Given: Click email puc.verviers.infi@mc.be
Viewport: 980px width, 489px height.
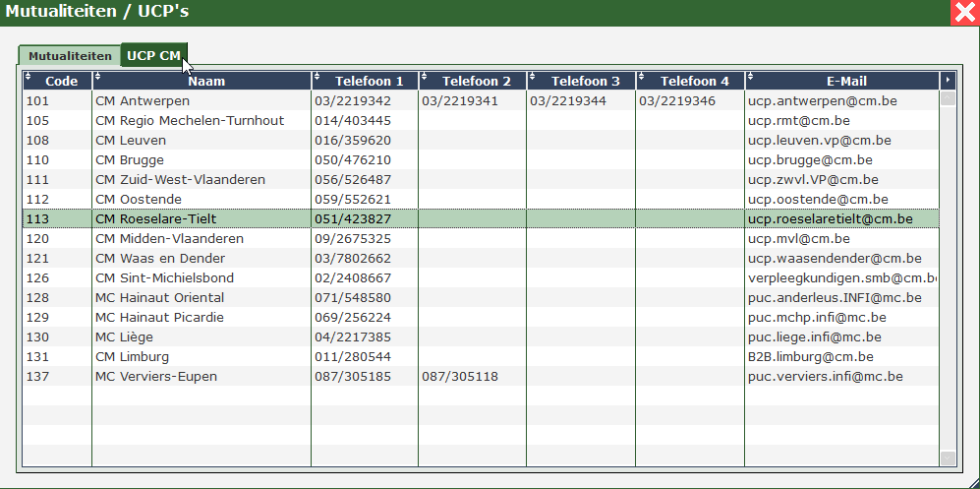Looking at the screenshot, I should (825, 377).
